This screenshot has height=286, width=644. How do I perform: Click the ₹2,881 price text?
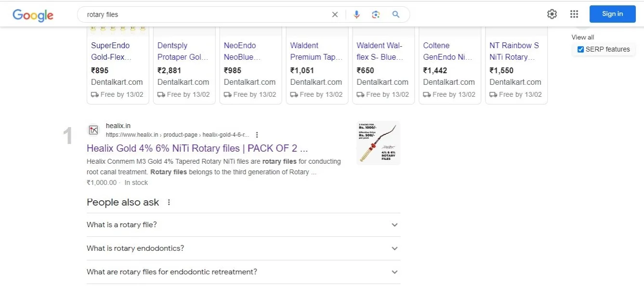pos(169,70)
